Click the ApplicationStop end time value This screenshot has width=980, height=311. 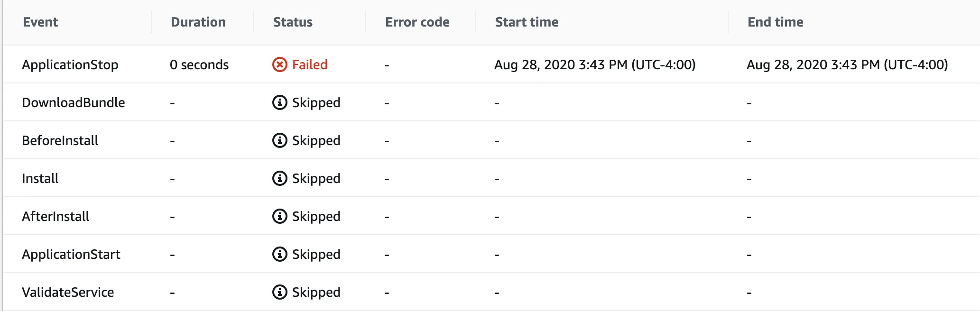(x=847, y=65)
